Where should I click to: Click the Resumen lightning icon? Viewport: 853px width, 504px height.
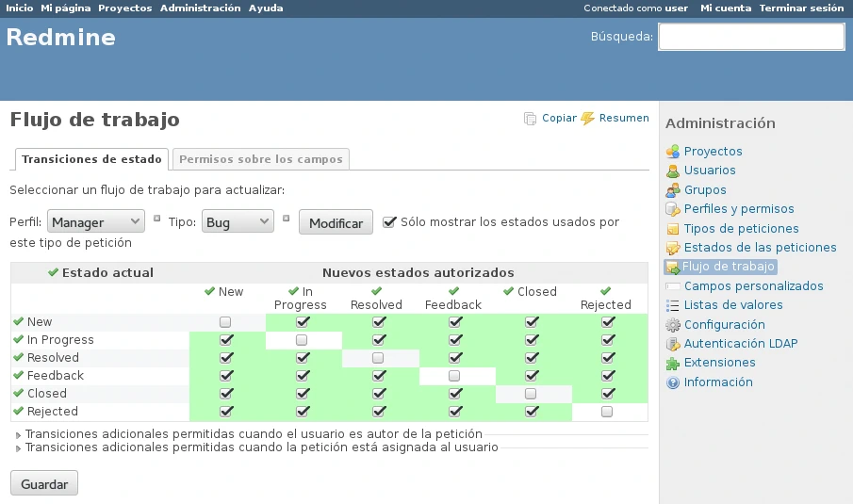[x=588, y=119]
